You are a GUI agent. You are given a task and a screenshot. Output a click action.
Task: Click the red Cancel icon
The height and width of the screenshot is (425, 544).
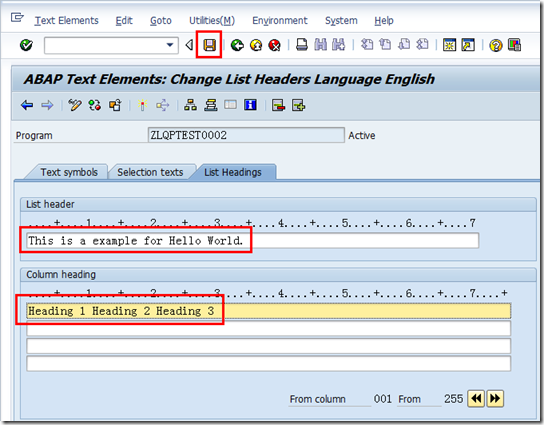274,45
